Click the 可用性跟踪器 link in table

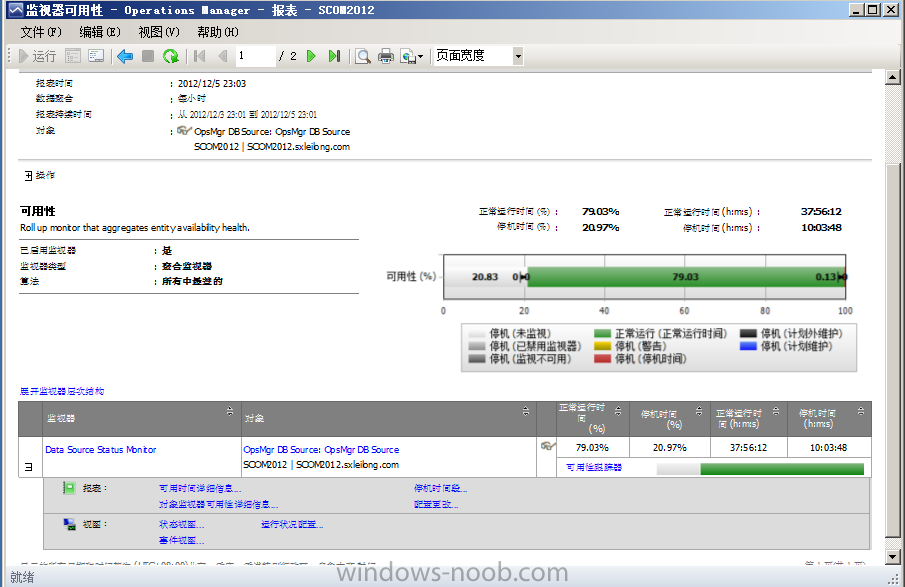pyautogui.click(x=594, y=468)
